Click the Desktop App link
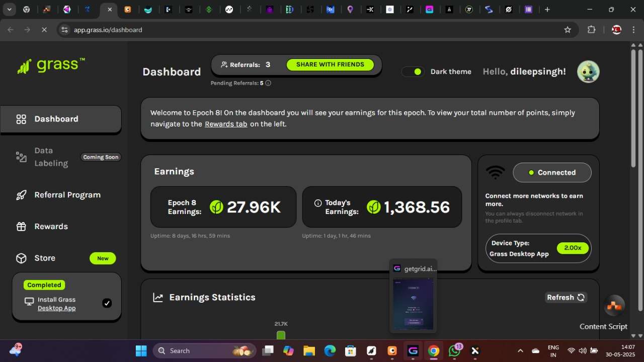This screenshot has width=644, height=362. (x=57, y=308)
